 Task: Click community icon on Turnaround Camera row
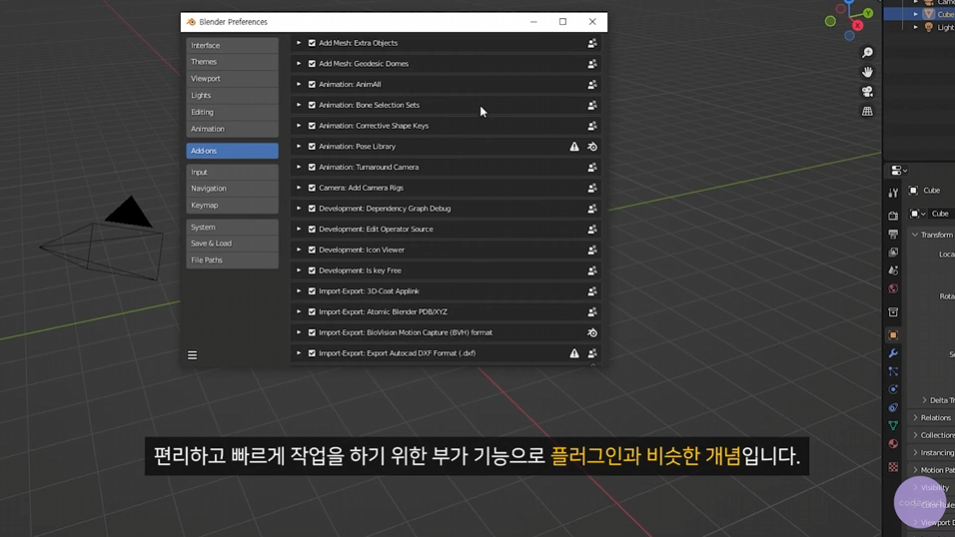click(592, 167)
